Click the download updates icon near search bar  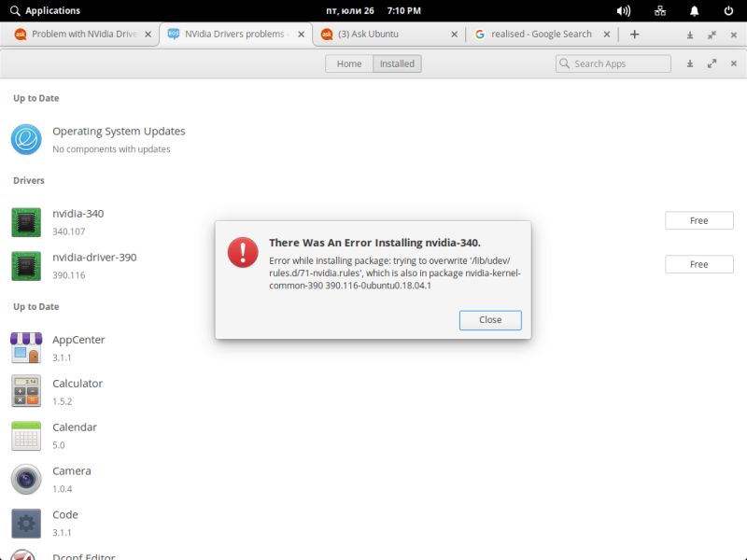(689, 63)
